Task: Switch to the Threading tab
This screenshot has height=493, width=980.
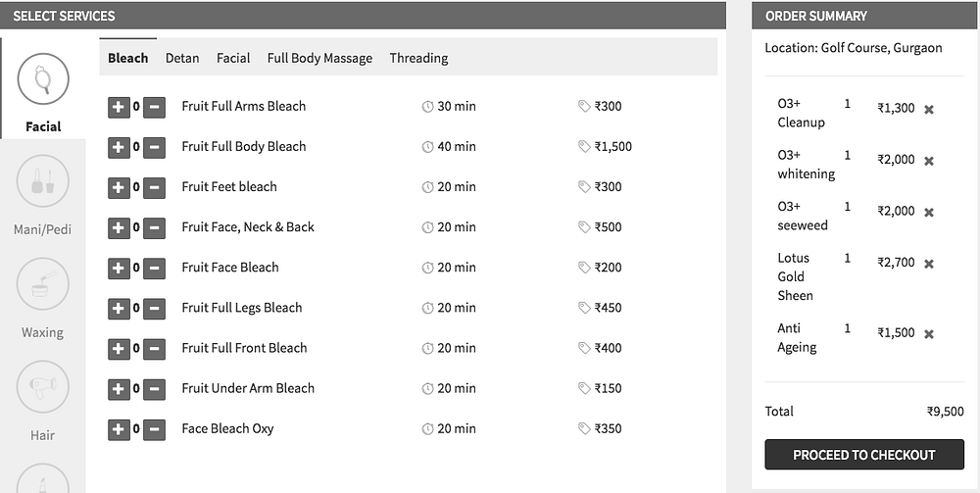Action: 418,58
